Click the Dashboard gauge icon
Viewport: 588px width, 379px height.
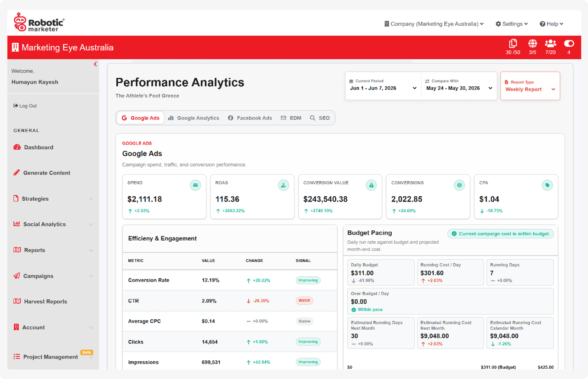[17, 147]
